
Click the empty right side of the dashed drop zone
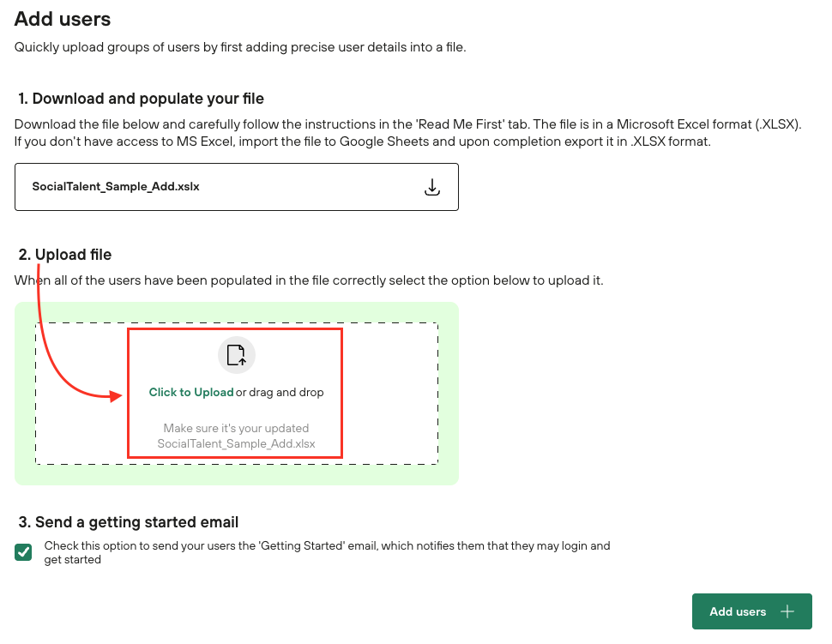tap(390, 393)
